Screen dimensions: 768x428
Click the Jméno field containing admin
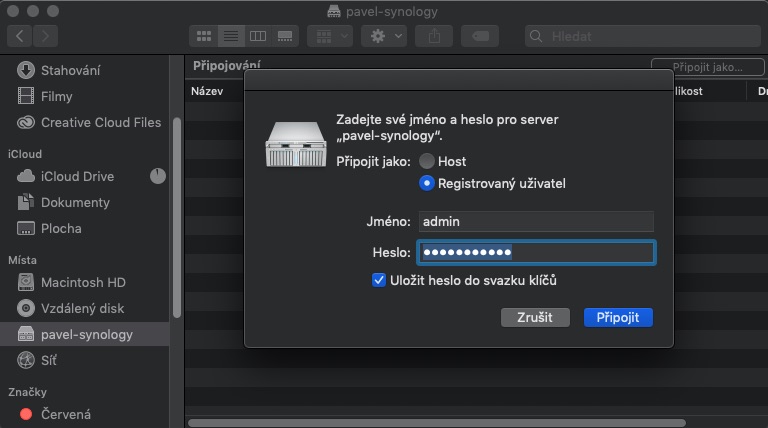(x=536, y=221)
